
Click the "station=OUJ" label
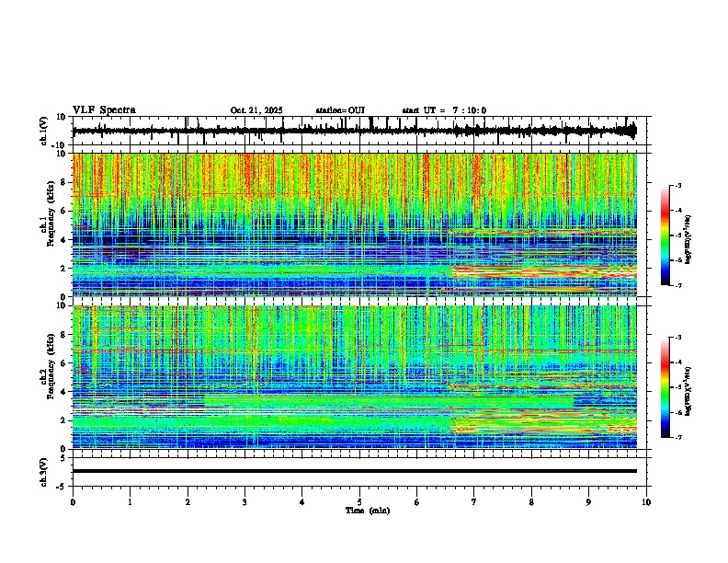[x=340, y=110]
